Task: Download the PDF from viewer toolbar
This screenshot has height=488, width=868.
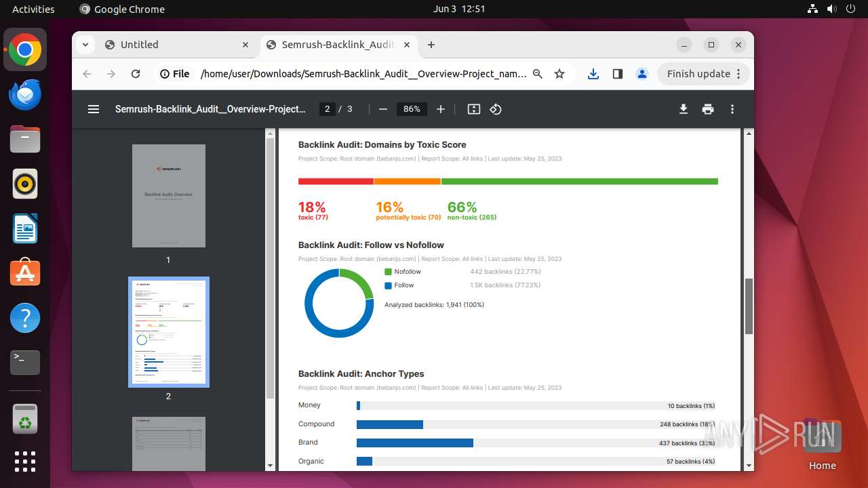Action: [684, 109]
